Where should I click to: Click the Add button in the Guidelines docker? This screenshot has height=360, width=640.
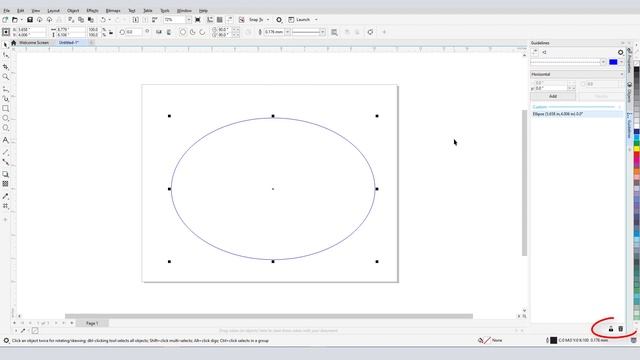coord(553,96)
